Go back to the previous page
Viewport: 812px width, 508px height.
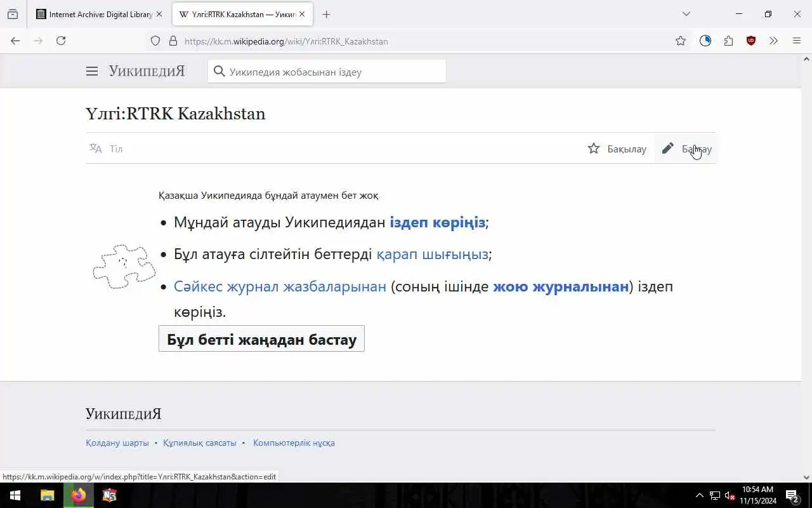(15, 41)
